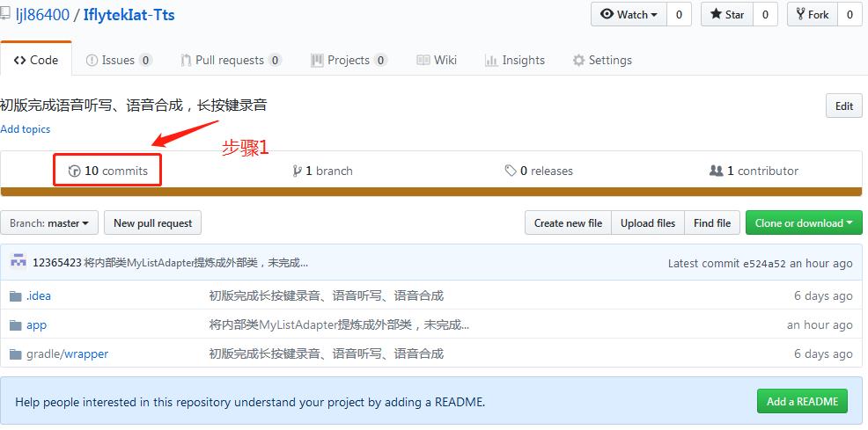Click the language color bar
This screenshot has width=868, height=430.
(431, 192)
